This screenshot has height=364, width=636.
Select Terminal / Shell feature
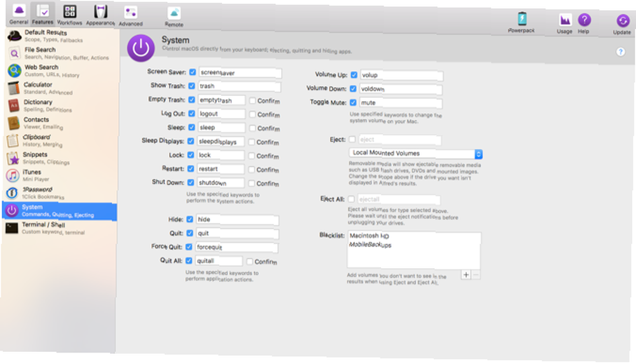click(x=60, y=228)
